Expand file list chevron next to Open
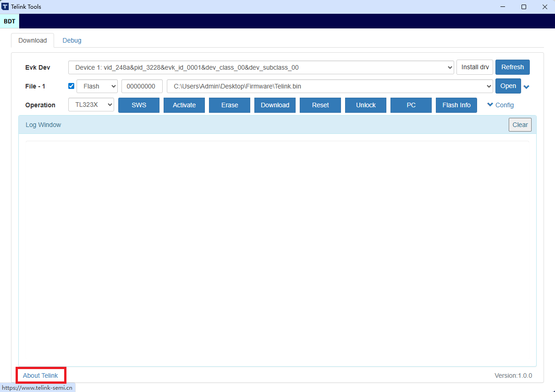This screenshot has height=392, width=555. coord(527,87)
